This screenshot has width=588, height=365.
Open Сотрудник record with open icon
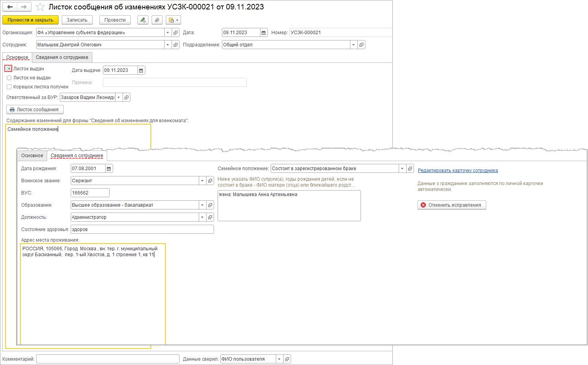click(176, 45)
